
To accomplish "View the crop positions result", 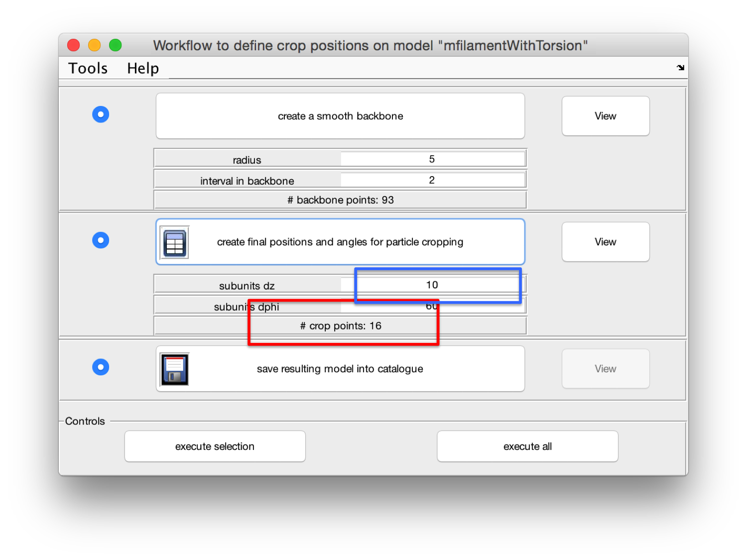I will 606,242.
